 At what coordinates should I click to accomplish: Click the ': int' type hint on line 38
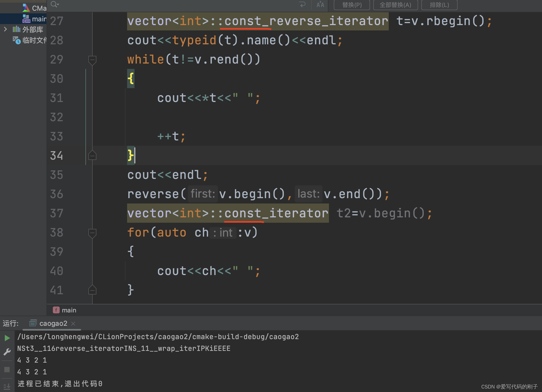[x=223, y=233]
